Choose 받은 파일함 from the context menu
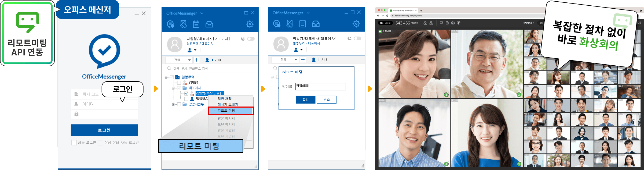Viewport: 644px width, 170px height. tap(231, 130)
